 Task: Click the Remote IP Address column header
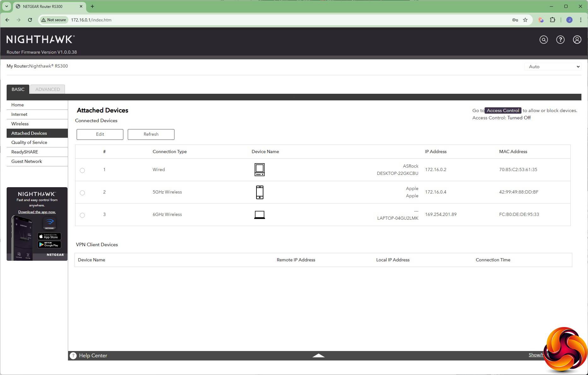tap(296, 260)
